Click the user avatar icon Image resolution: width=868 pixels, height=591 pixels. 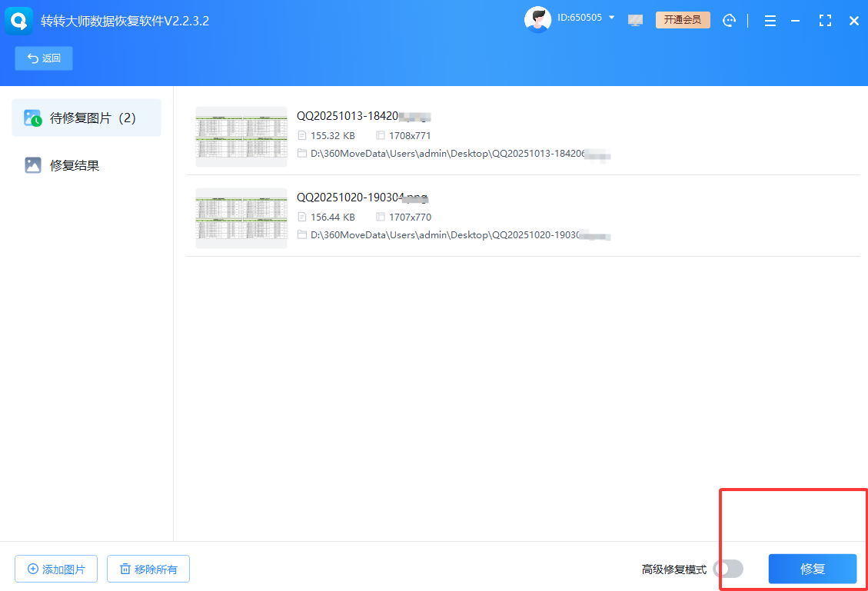537,20
